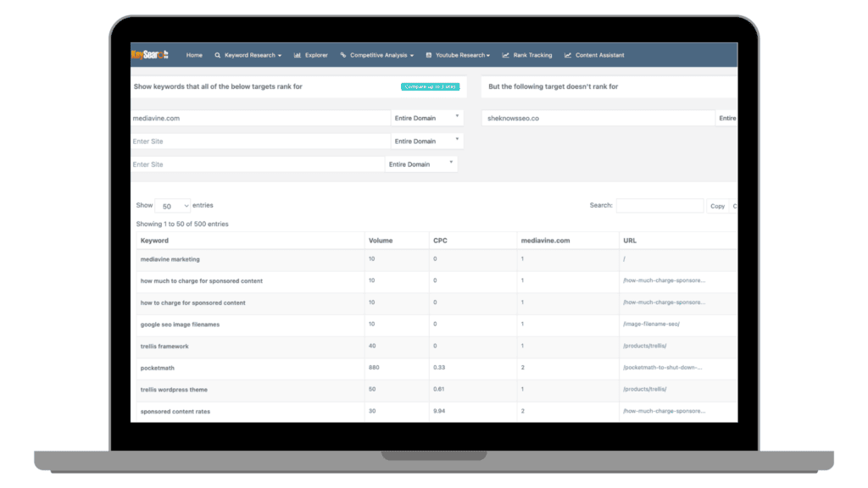
Task: Sort by the CPC column header
Action: click(x=472, y=241)
